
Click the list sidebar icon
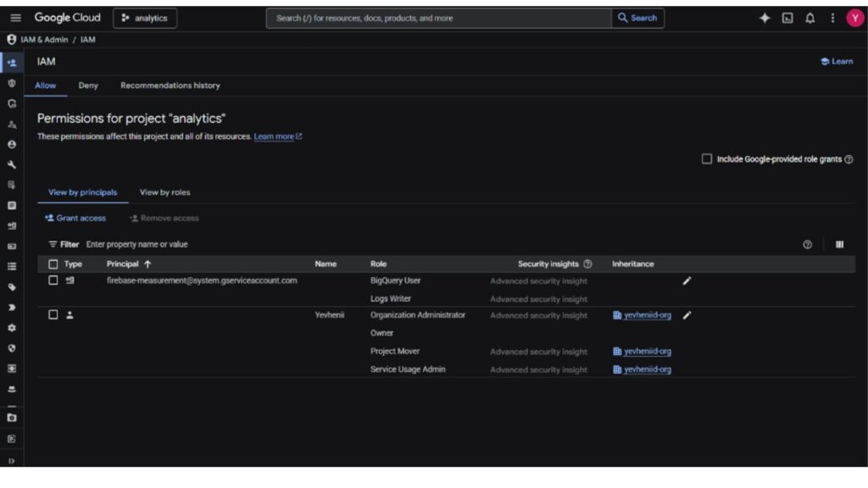(x=12, y=267)
